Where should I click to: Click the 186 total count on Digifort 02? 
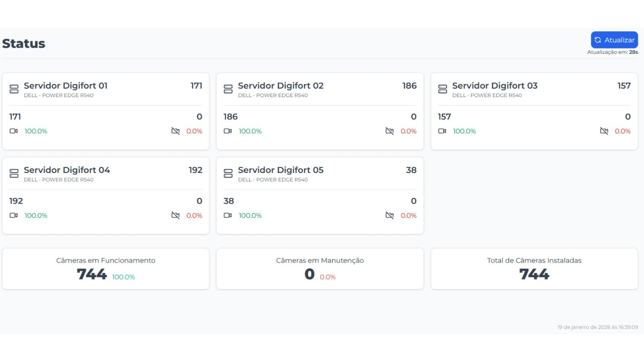point(409,86)
